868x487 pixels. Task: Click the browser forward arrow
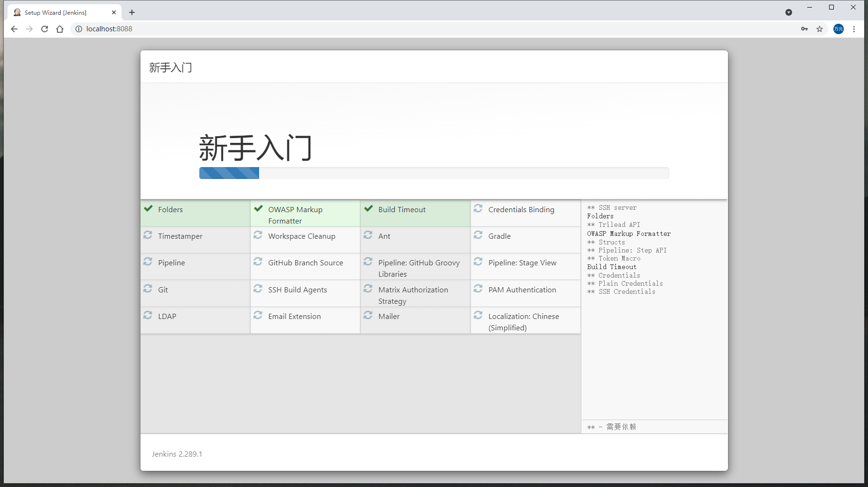(x=29, y=29)
